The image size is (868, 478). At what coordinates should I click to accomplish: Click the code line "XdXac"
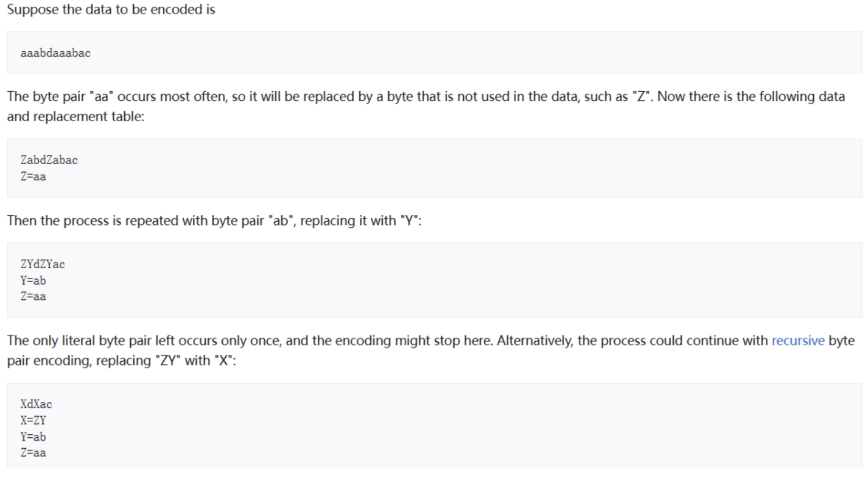click(36, 404)
